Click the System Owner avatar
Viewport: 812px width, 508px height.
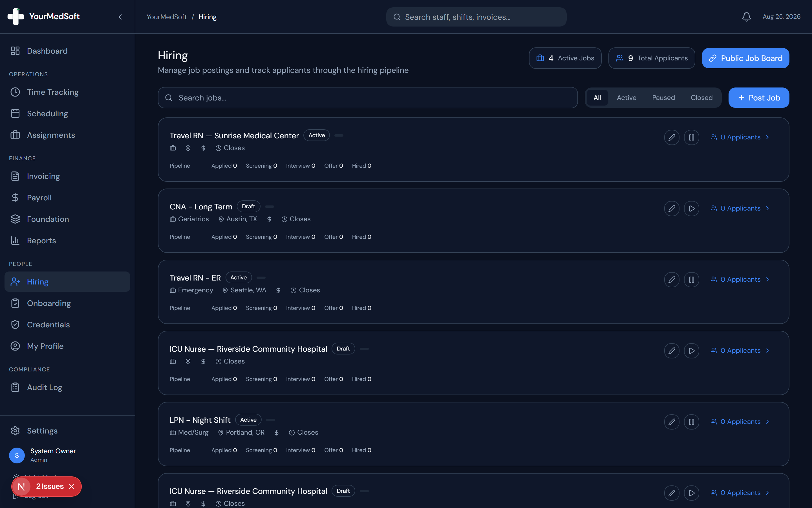[x=17, y=455]
